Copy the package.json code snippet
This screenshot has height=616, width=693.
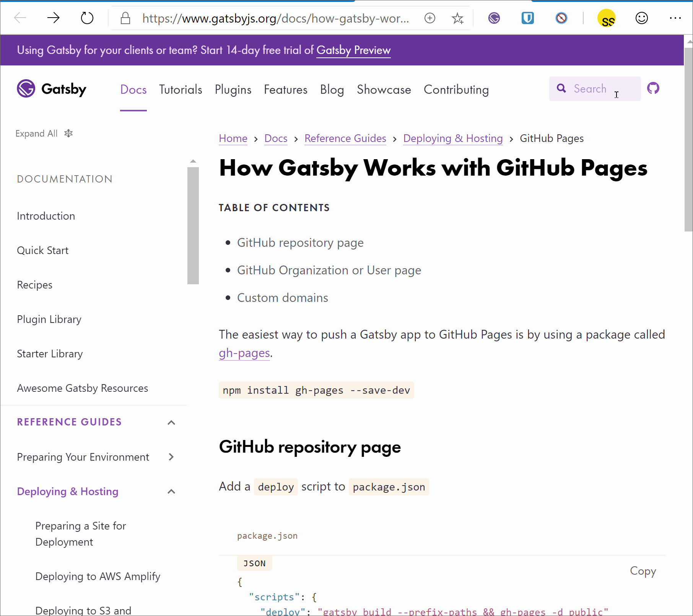643,571
